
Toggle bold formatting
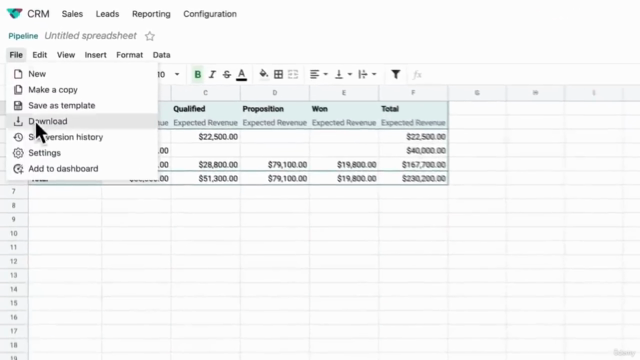click(198, 74)
